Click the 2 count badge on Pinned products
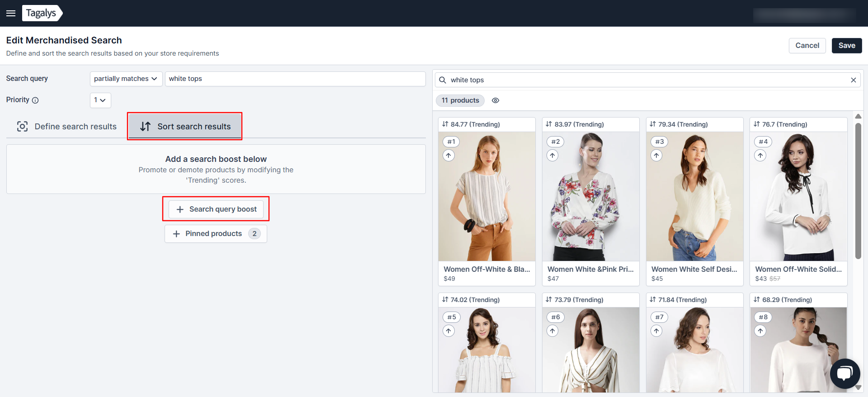This screenshot has width=868, height=397. click(x=255, y=234)
